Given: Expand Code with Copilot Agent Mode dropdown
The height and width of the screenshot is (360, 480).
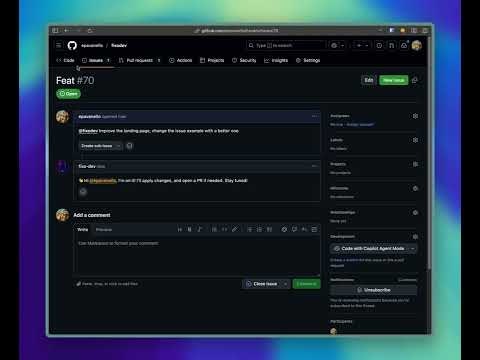Looking at the screenshot, I should click(x=413, y=249).
